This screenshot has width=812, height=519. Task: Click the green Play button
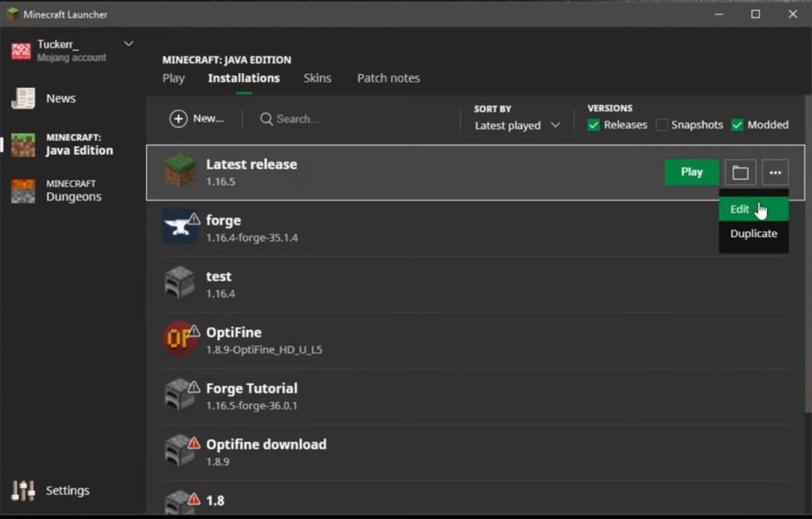(x=691, y=172)
